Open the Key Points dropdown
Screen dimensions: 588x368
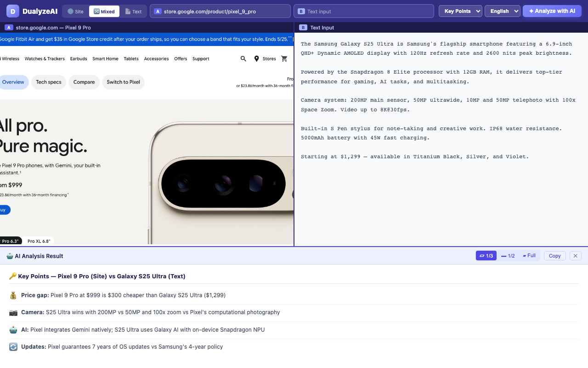pyautogui.click(x=460, y=11)
